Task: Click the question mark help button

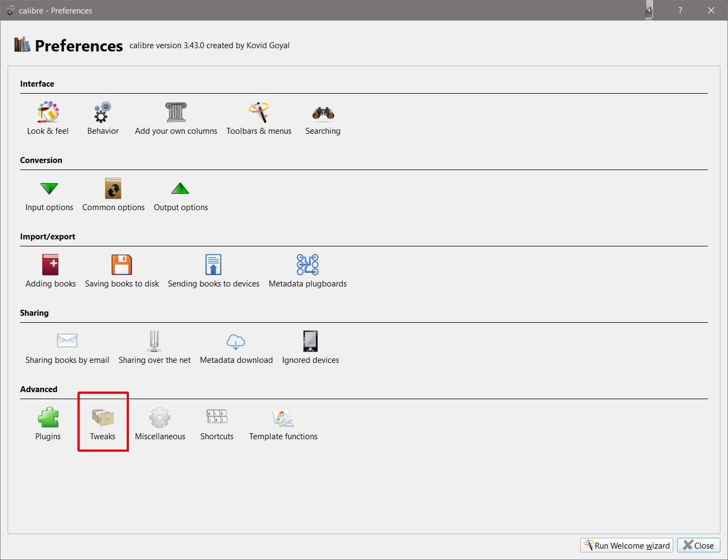Action: pos(680,10)
